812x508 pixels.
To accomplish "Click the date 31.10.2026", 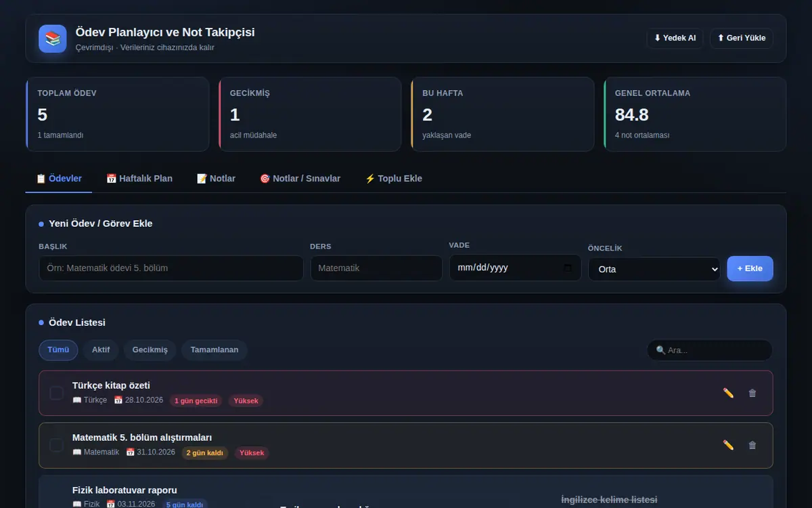I will (151, 452).
